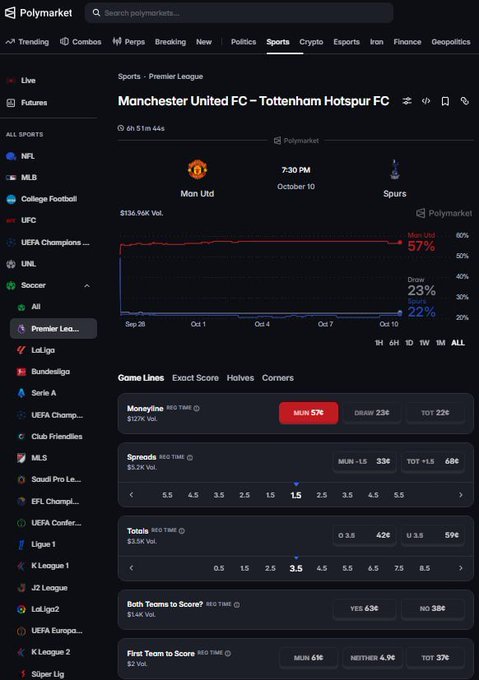Click Totals line right arrow
The height and width of the screenshot is (680, 479).
pos(461,568)
